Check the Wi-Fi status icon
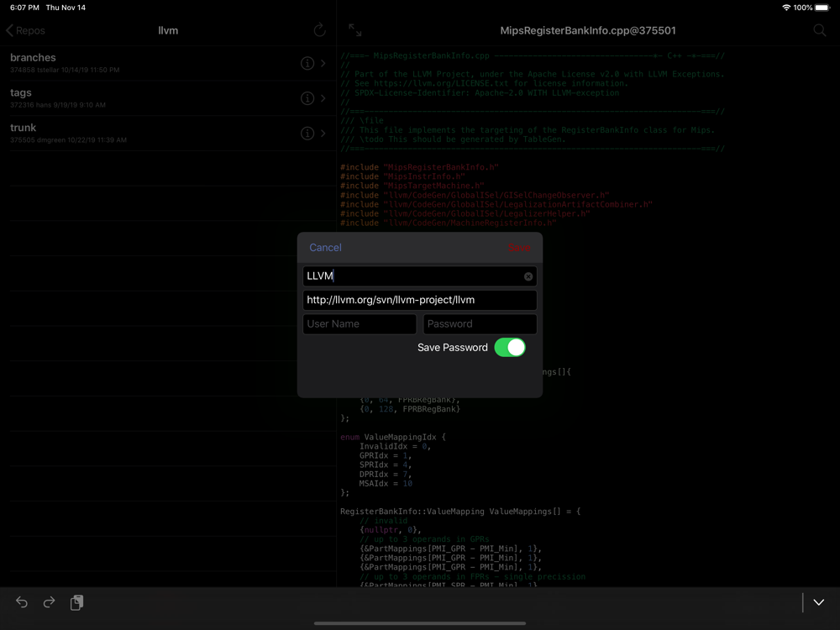Image resolution: width=840 pixels, height=630 pixels. [786, 8]
